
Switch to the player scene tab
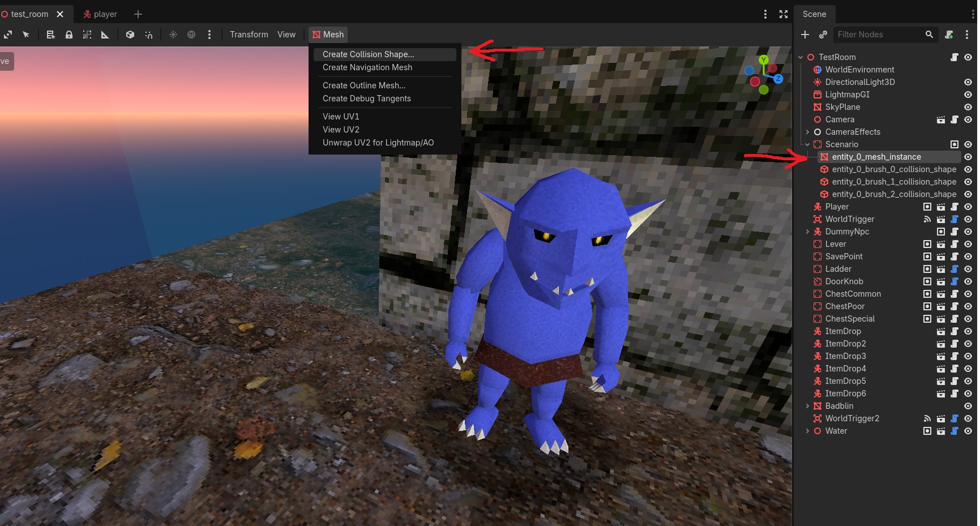(100, 14)
